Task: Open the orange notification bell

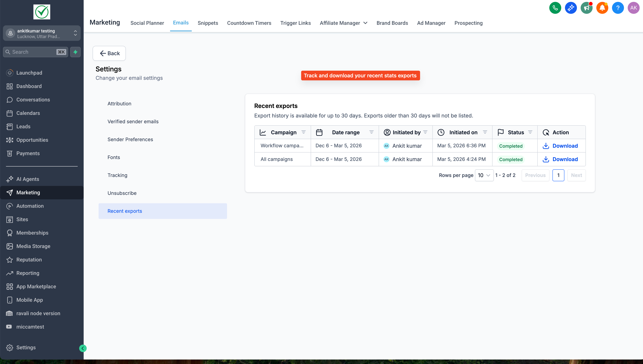Action: coord(602,8)
